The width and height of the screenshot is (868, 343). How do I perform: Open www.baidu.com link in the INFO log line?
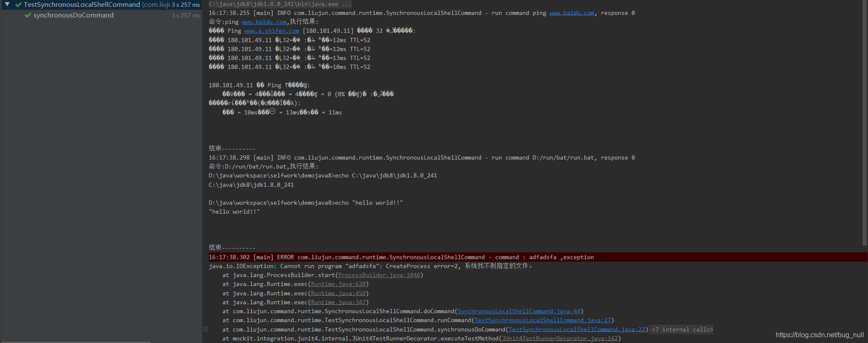tap(571, 13)
